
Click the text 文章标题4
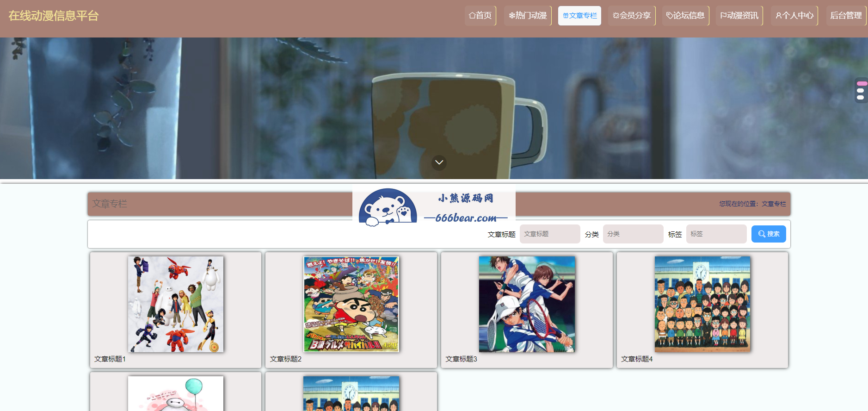[x=637, y=359]
